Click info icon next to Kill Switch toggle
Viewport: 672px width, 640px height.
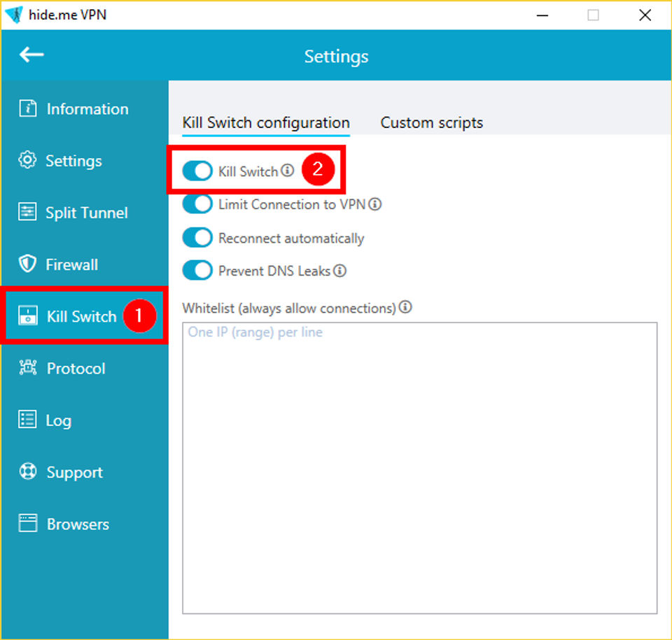point(288,171)
